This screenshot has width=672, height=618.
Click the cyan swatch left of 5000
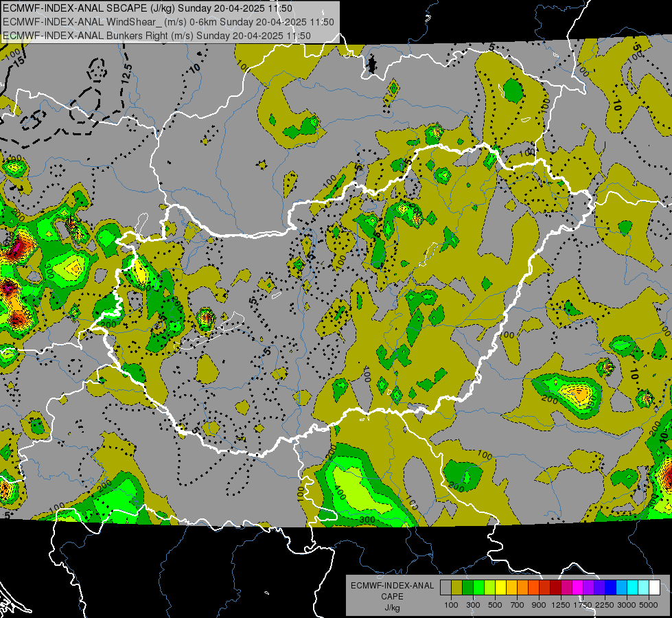pos(633,588)
